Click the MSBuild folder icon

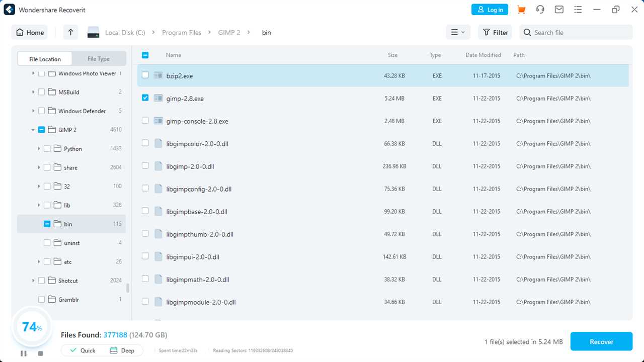point(51,92)
